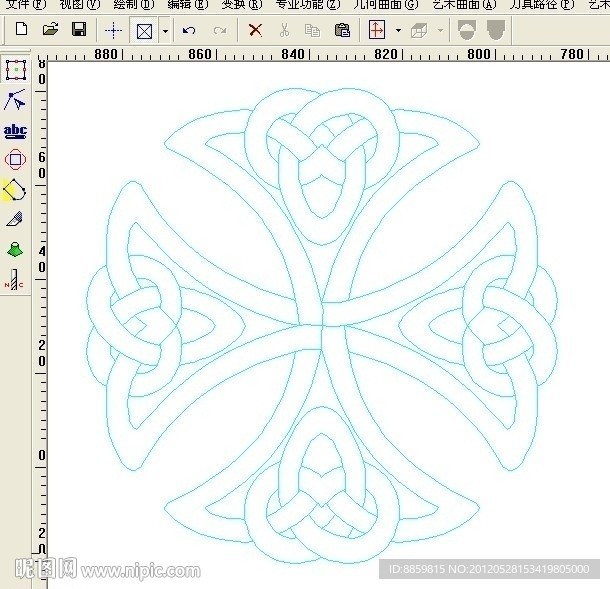This screenshot has width=610, height=589.
Task: Expand the dropdown arrow beside the boxed X icon
Action: coord(165,31)
